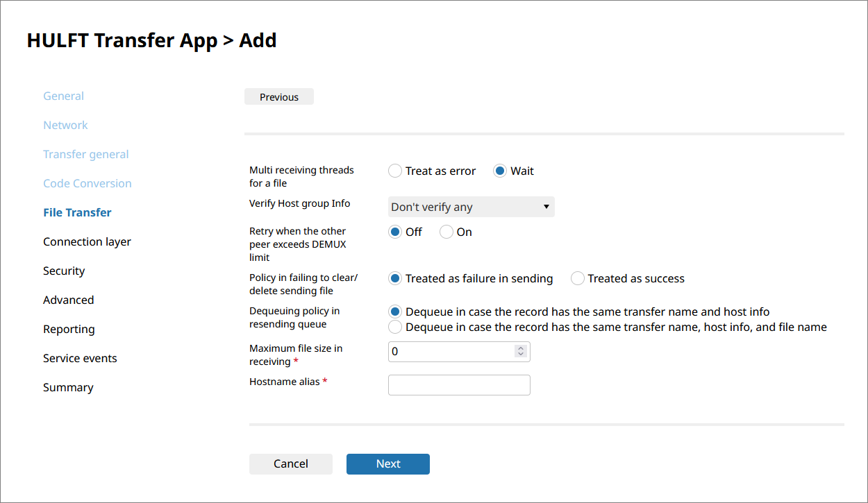This screenshot has width=868, height=503.
Task: Open the Verify Host group Info dropdown
Action: pyautogui.click(x=471, y=207)
